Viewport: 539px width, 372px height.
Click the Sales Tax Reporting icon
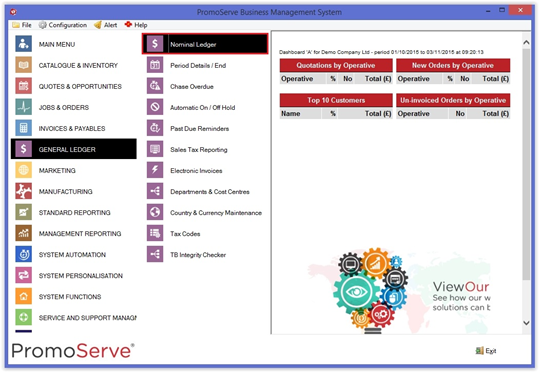coord(155,149)
